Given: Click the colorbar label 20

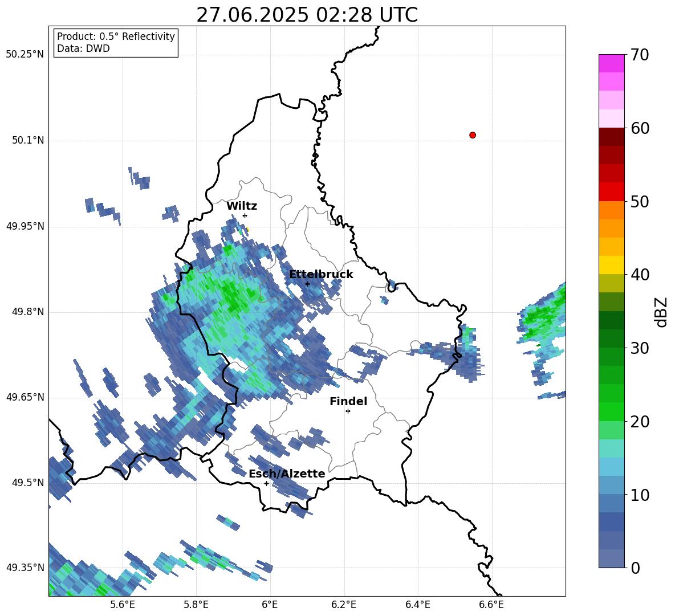Looking at the screenshot, I should (x=640, y=422).
